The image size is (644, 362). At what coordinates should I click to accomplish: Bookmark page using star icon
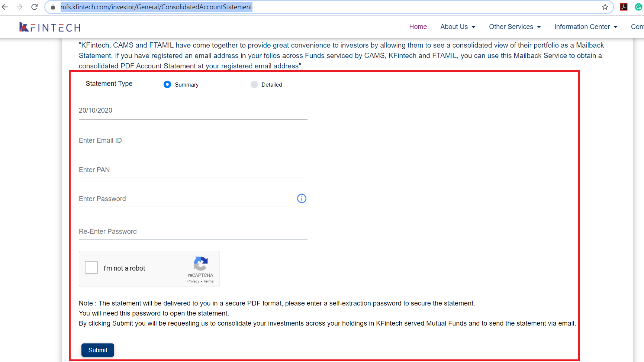point(605,7)
